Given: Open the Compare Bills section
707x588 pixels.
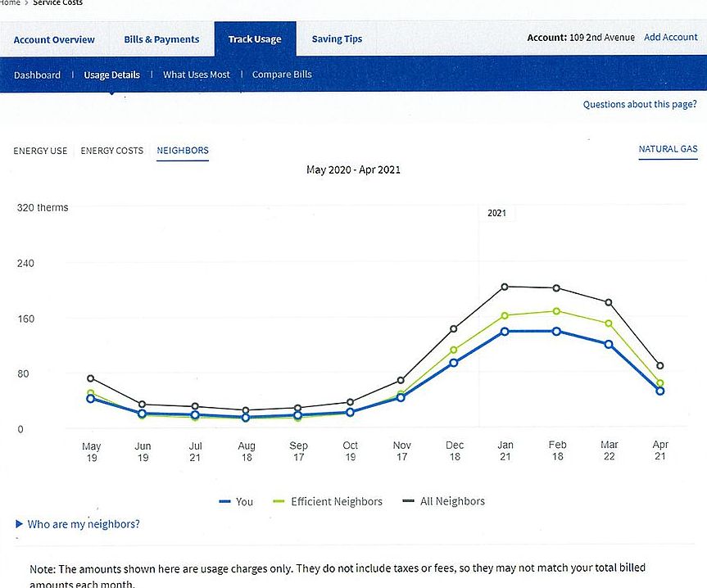Looking at the screenshot, I should tap(282, 75).
